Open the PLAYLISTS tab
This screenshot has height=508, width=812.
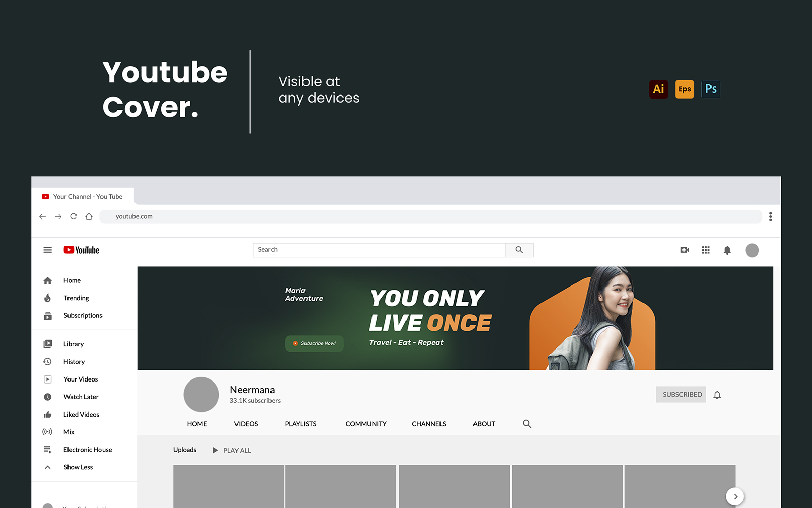click(300, 424)
